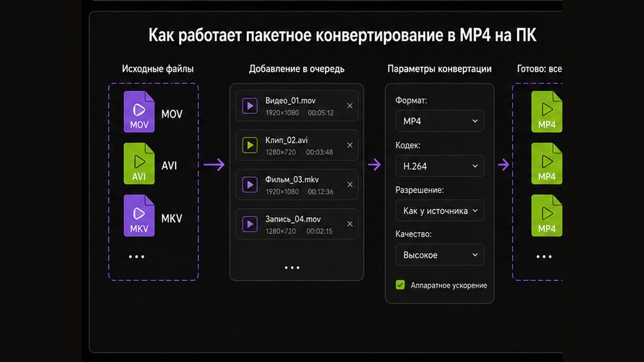Click the Добавление в очередь heading
644x362 pixels.
[297, 69]
